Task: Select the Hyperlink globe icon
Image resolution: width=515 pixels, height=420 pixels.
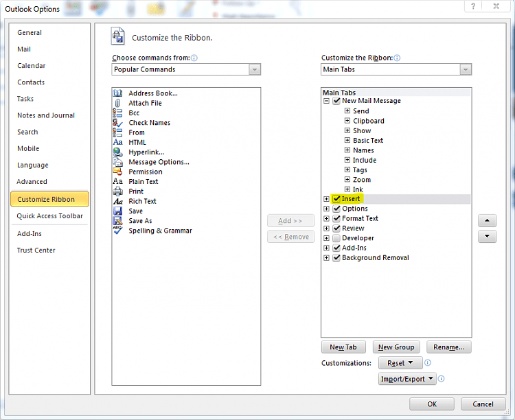Action: click(x=117, y=152)
